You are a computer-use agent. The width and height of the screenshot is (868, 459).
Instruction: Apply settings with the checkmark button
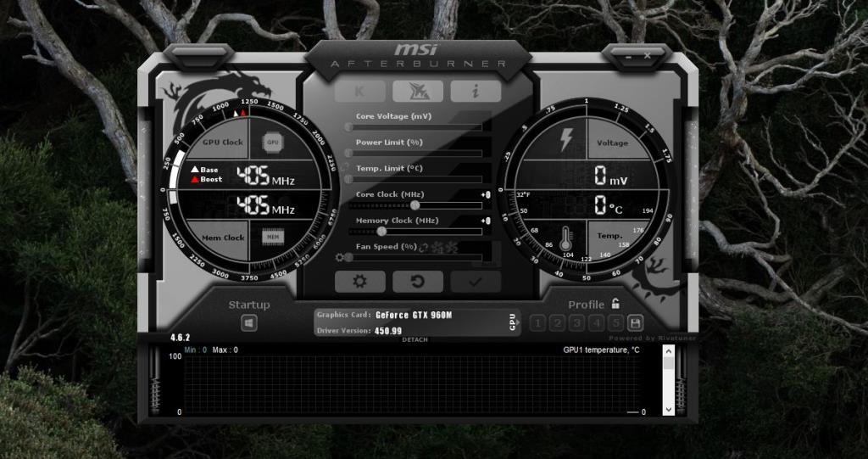point(475,282)
